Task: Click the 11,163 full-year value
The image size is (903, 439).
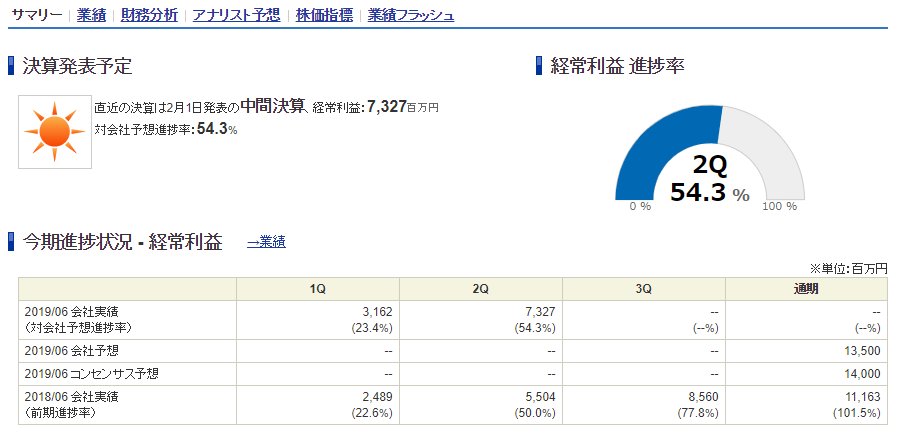Action: tap(864, 397)
